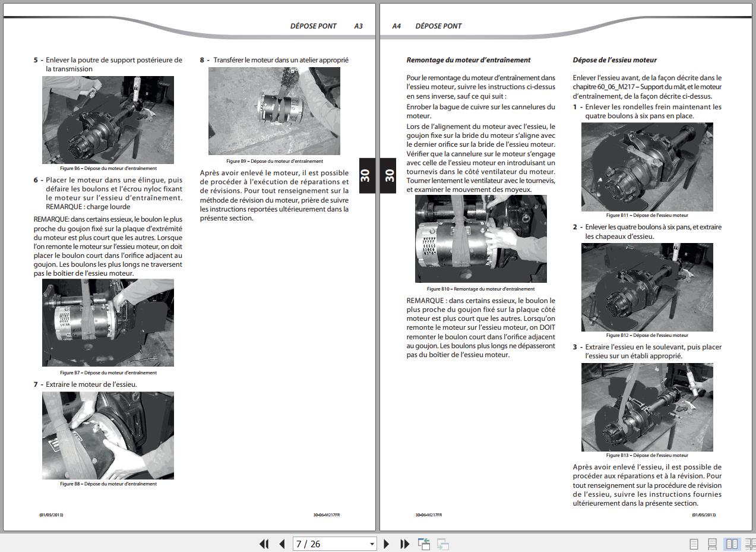
Task: Click caption 'Figure B11 – Dépose de l'essieu moteur'
Action: pos(647,215)
